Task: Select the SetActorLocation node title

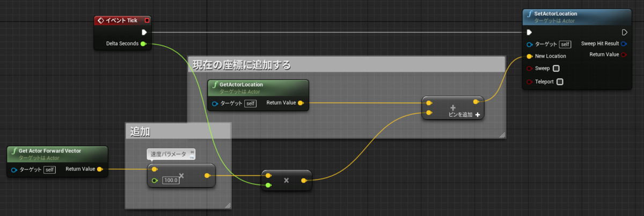Action: [555, 14]
